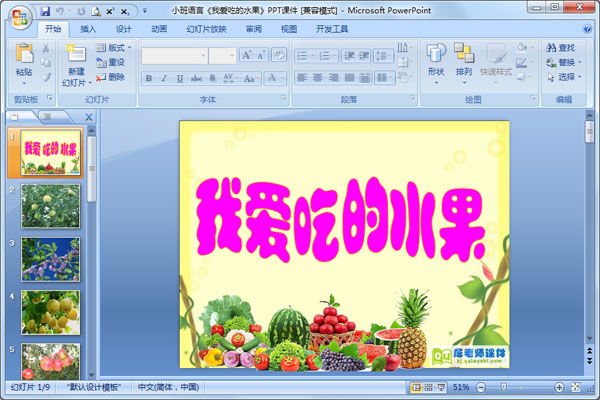Click 删除 to delete the slide
This screenshot has width=600, height=400.
coord(111,77)
